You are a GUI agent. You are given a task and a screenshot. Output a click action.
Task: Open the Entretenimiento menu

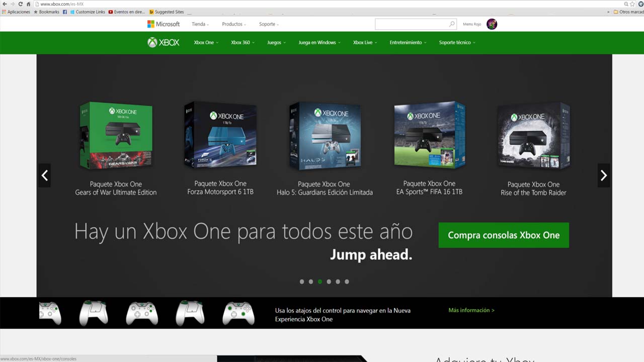[408, 43]
